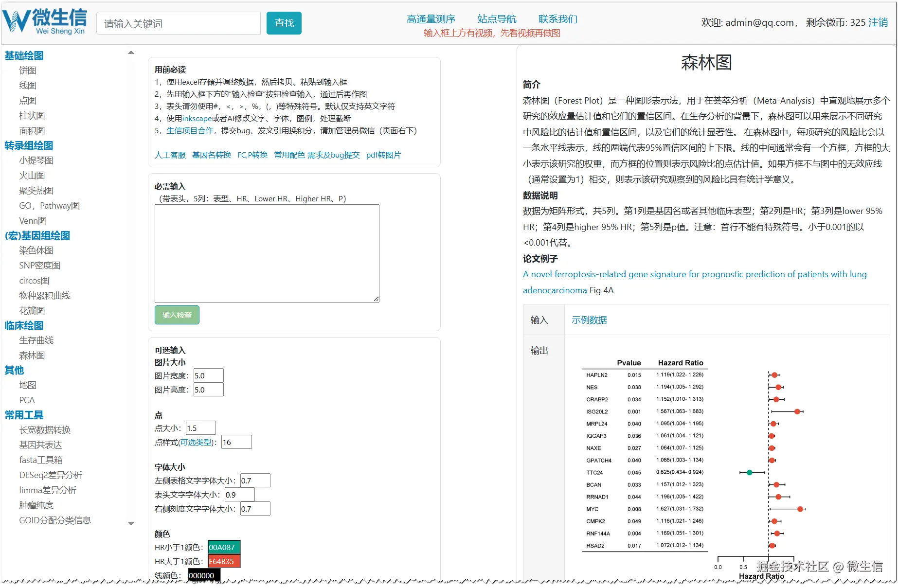This screenshot has height=588, width=898.
Task: Select 点图 in the sidebar
Action: pyautogui.click(x=28, y=101)
